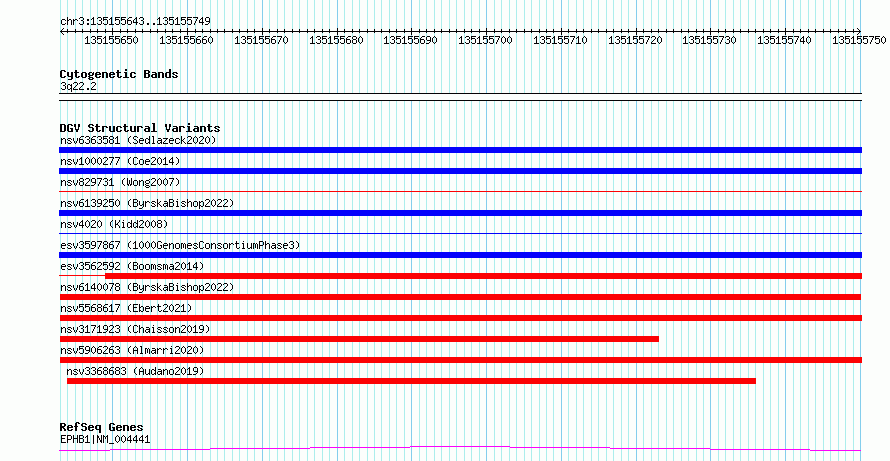This screenshot has height=461, width=890.
Task: Click the chr3:135155643..135155749 region label
Action: (135, 21)
